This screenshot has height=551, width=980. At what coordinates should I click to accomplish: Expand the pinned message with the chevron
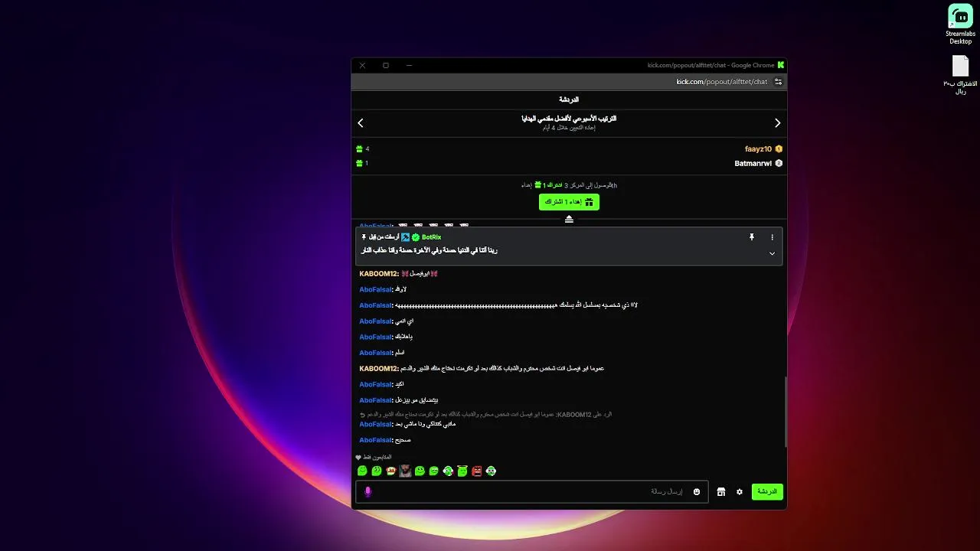(x=772, y=253)
